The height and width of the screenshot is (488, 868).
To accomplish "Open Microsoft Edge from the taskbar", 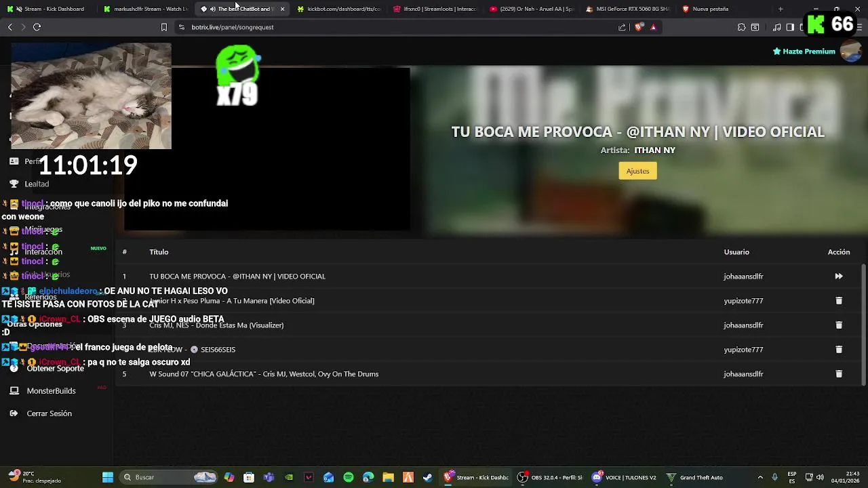I will (368, 477).
